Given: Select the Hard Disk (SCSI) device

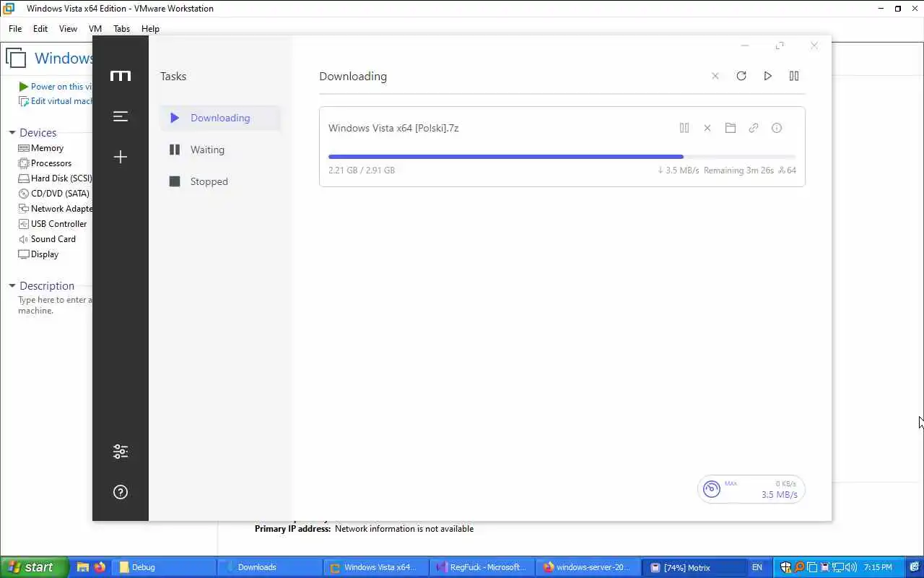Looking at the screenshot, I should 55,178.
